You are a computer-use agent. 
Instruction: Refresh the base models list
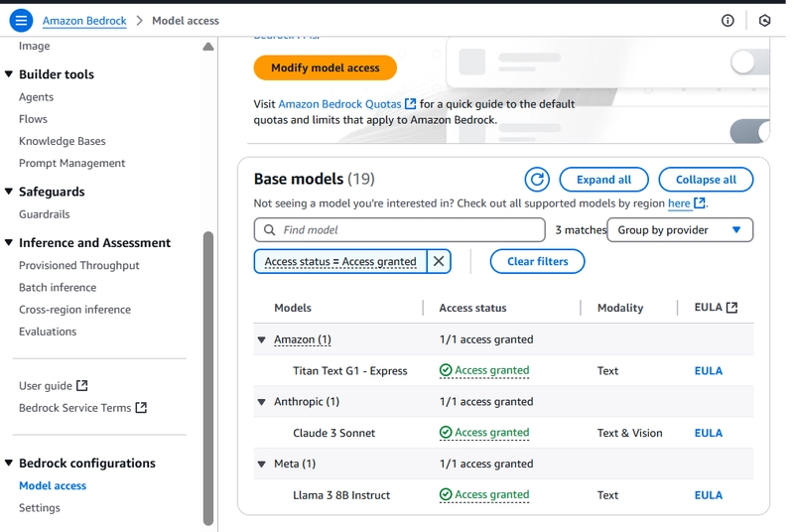point(537,180)
